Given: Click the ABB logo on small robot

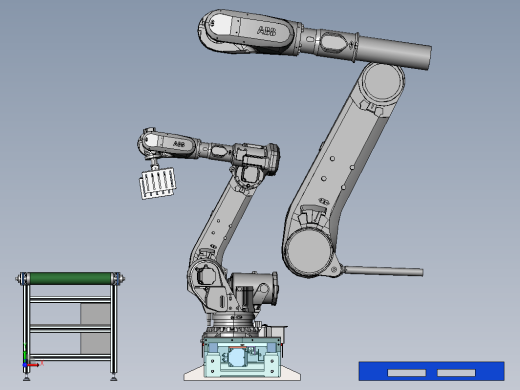Looking at the screenshot, I should [179, 144].
